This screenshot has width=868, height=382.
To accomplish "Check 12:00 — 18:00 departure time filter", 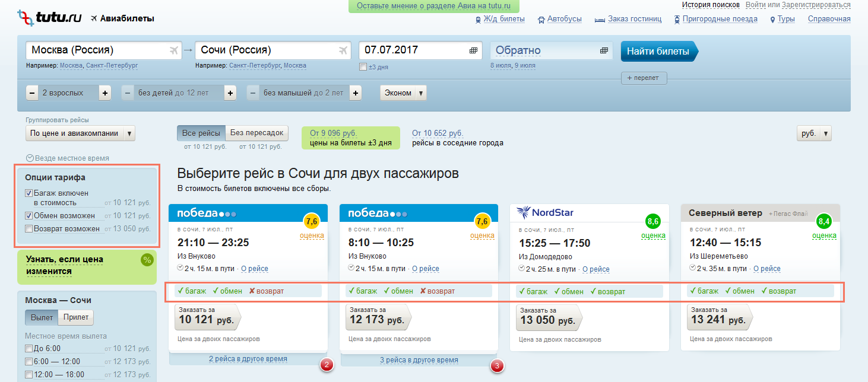I will [x=28, y=374].
